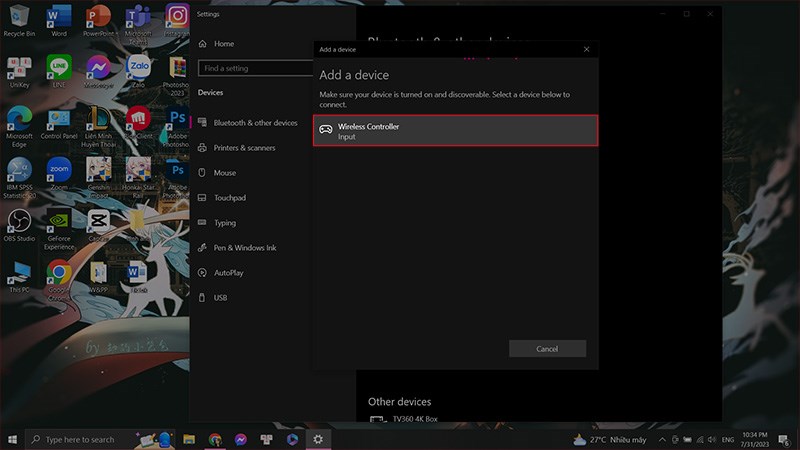This screenshot has height=450, width=800.
Task: Open Touchpad settings
Action: coord(229,198)
